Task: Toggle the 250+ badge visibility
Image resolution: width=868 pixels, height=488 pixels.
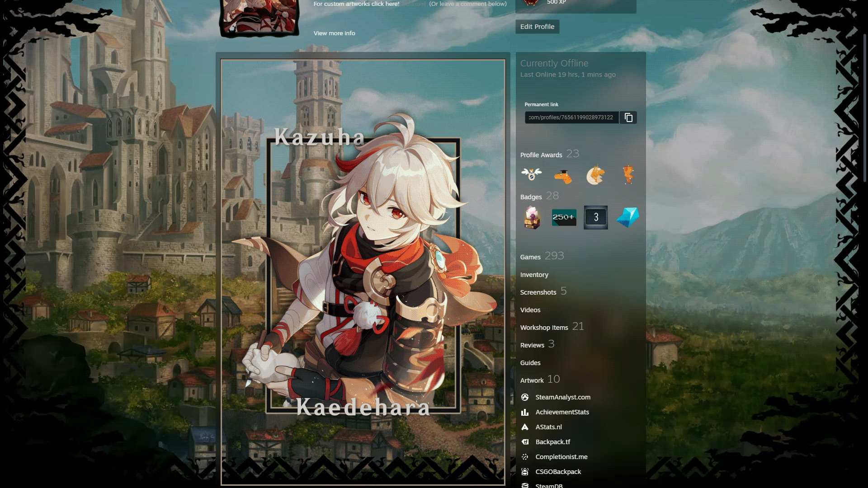Action: [x=563, y=217]
